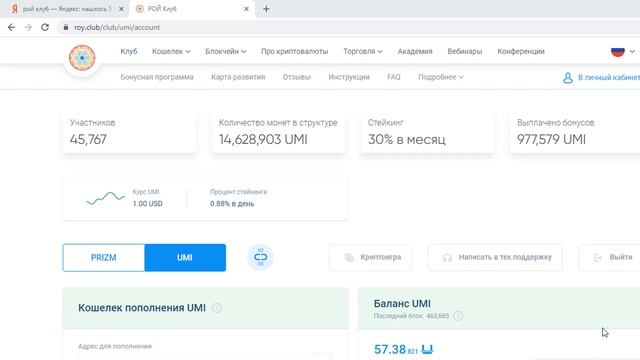Screen dimensions: 640x360
Task: Click the 1.00 USD rate value
Action: [147, 204]
